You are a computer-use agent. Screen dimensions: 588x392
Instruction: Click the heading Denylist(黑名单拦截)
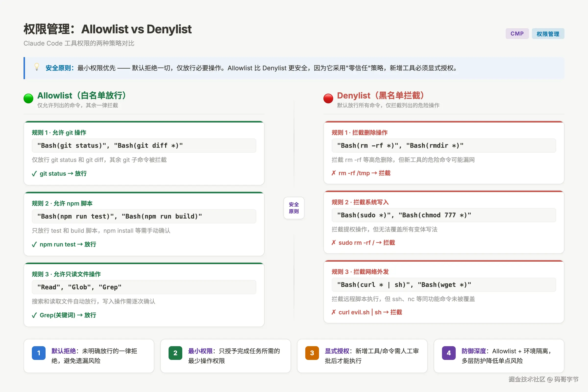tap(380, 95)
